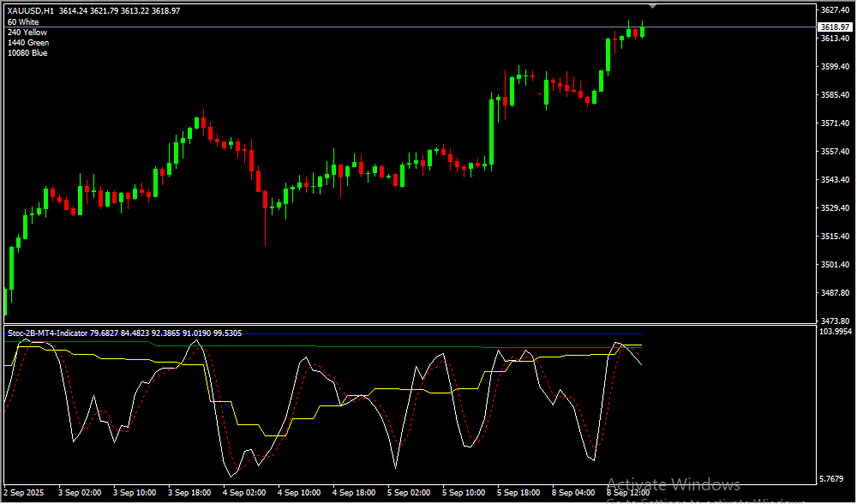Click the "2 Sep 2025" date label
This screenshot has height=504, width=857.
(23, 493)
